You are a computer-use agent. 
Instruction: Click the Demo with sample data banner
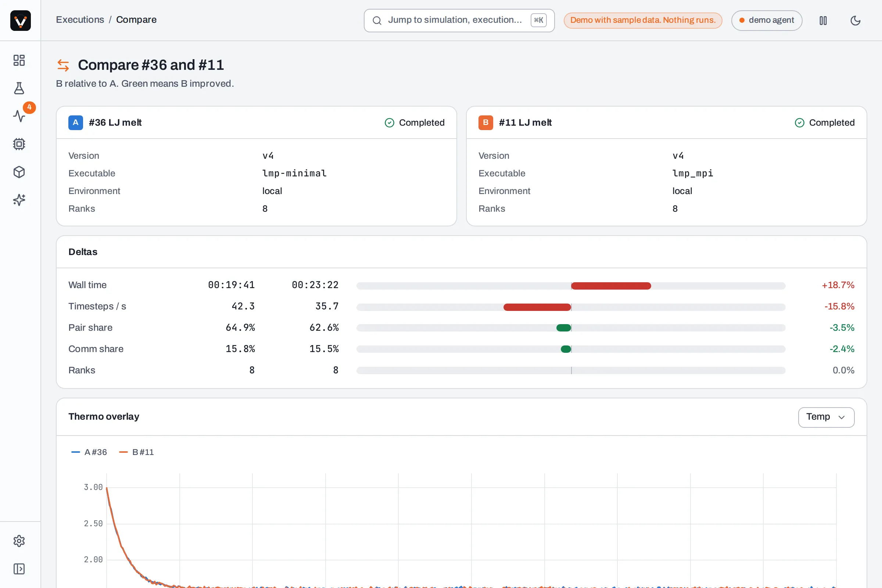tap(643, 20)
